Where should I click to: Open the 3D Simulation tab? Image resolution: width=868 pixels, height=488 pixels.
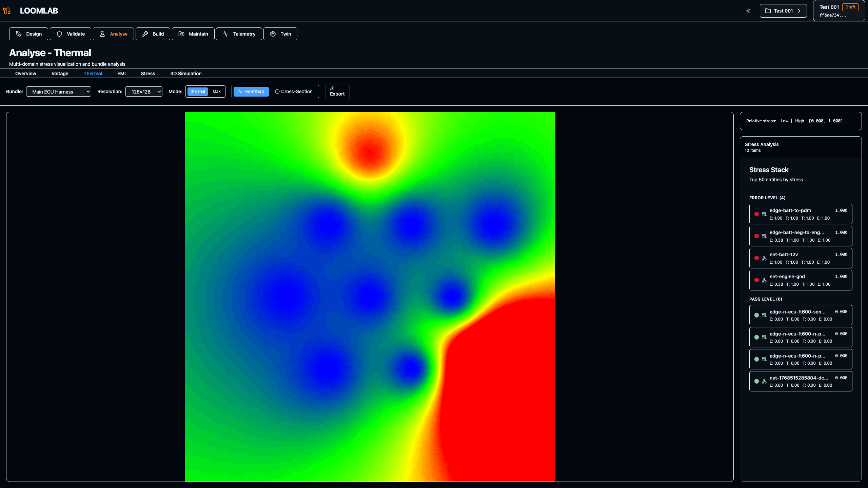click(186, 73)
